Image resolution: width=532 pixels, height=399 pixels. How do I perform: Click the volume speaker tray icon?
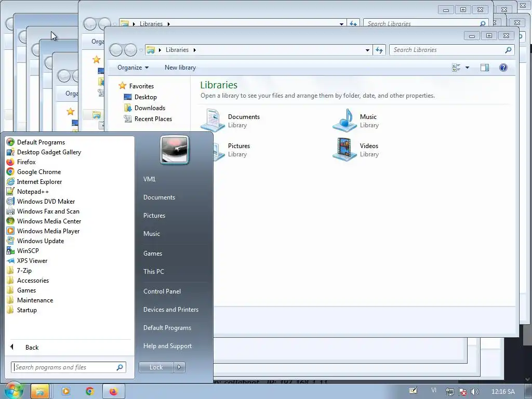click(475, 392)
